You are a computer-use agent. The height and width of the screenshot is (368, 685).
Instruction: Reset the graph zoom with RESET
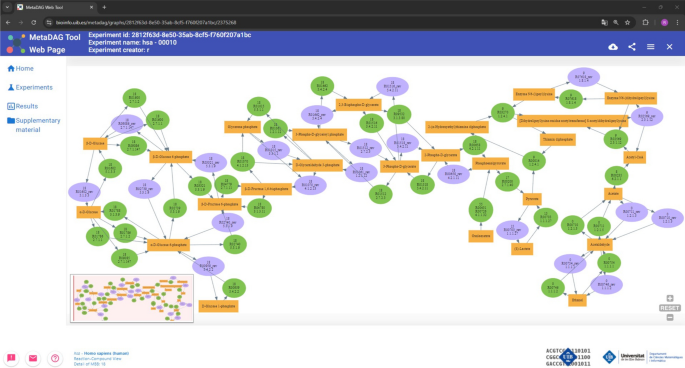[x=670, y=308]
